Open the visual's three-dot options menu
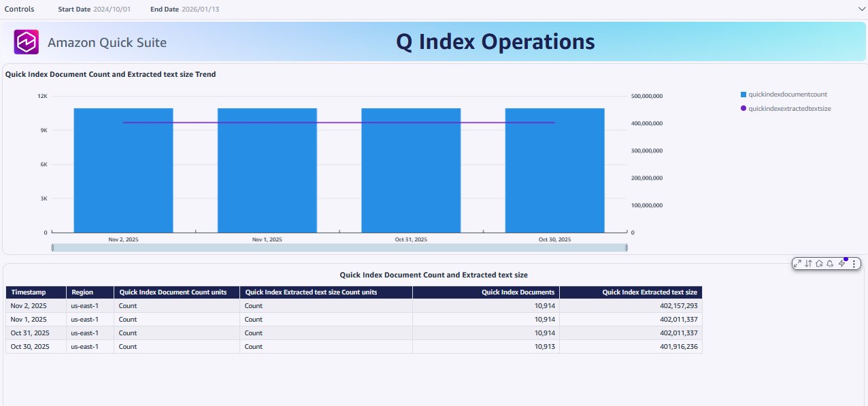Screen dimensions: 868x406 [x=854, y=264]
